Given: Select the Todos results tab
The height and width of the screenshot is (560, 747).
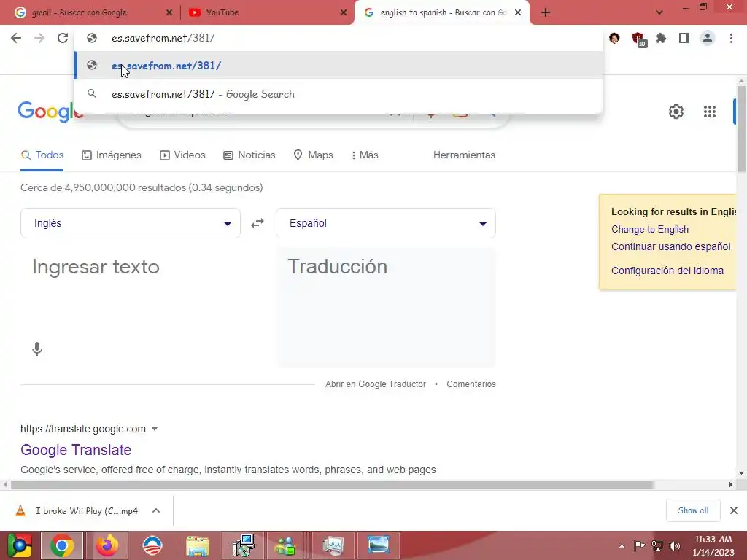Looking at the screenshot, I should coord(42,155).
